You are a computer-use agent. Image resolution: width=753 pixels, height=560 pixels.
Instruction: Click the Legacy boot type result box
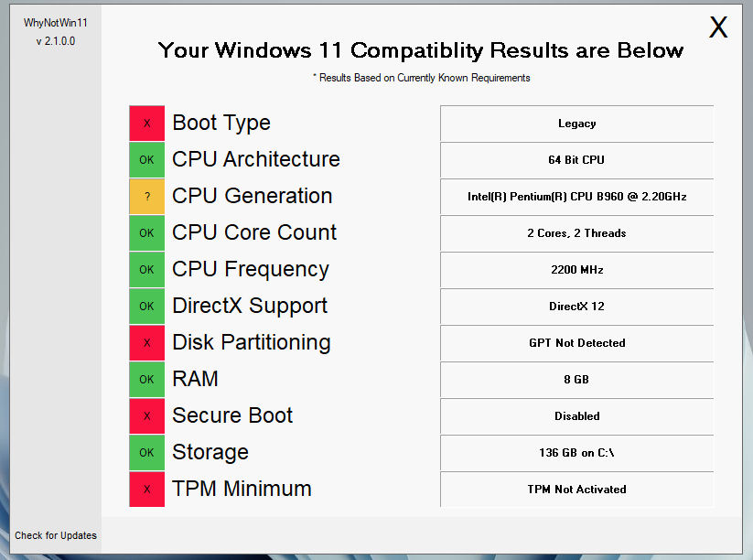576,124
